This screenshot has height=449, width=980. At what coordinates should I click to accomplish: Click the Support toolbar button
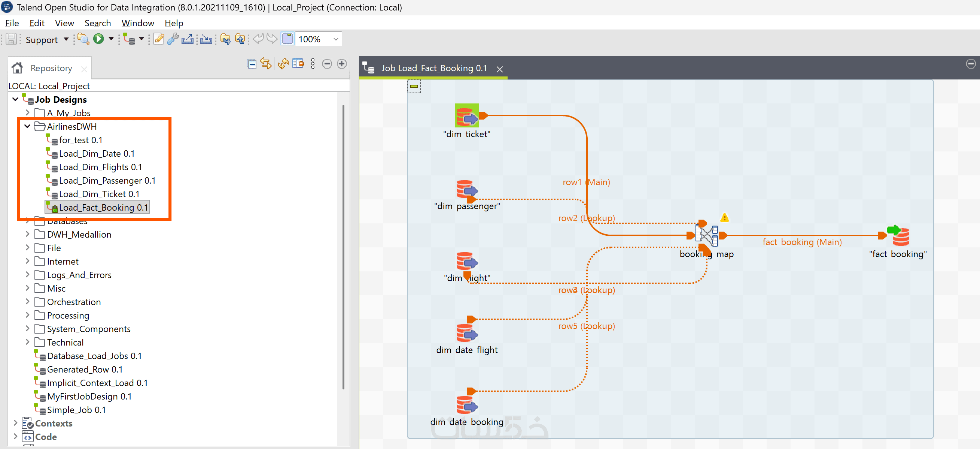(42, 40)
